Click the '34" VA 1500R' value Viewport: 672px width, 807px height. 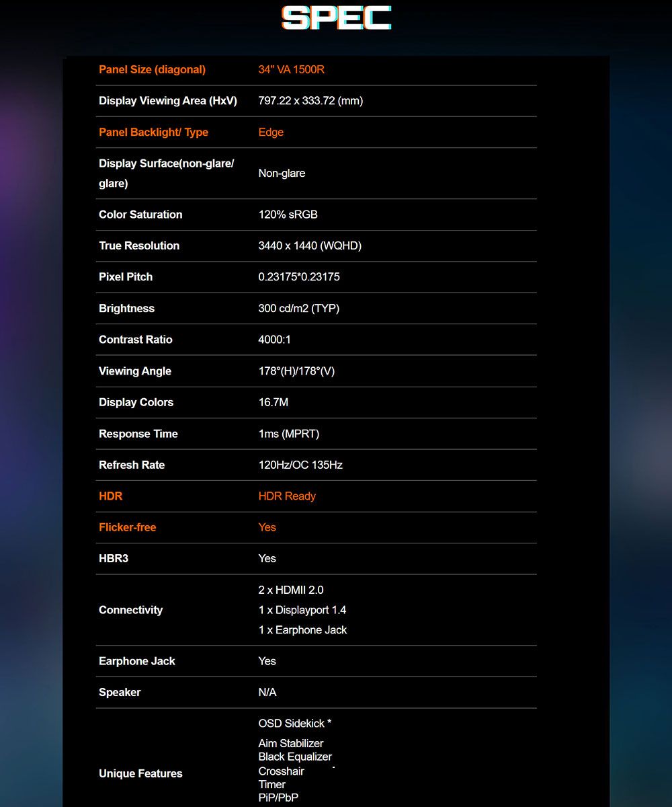tap(291, 70)
